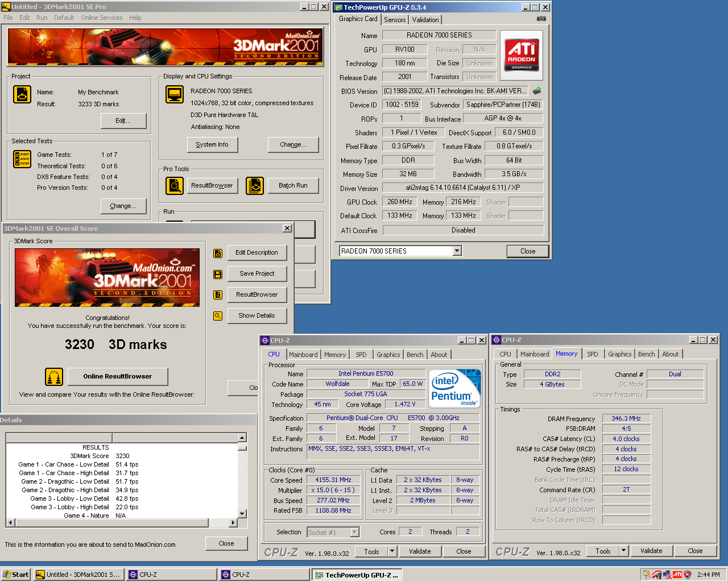The width and height of the screenshot is (728, 582).
Task: Click the BIOS save chip icon in GPU-Z
Action: [x=536, y=90]
